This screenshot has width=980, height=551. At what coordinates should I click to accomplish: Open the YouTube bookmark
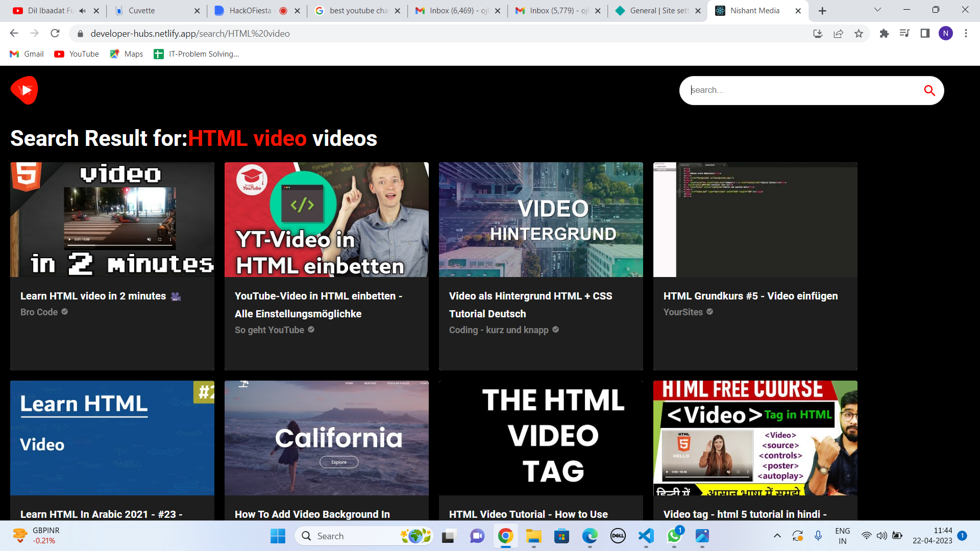tap(77, 54)
